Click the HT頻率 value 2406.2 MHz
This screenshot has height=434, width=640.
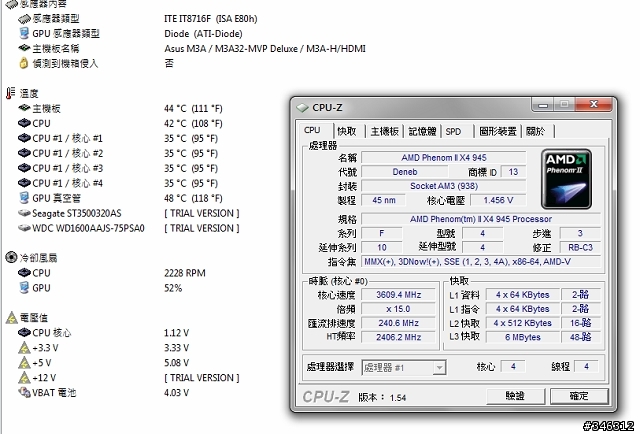click(399, 337)
